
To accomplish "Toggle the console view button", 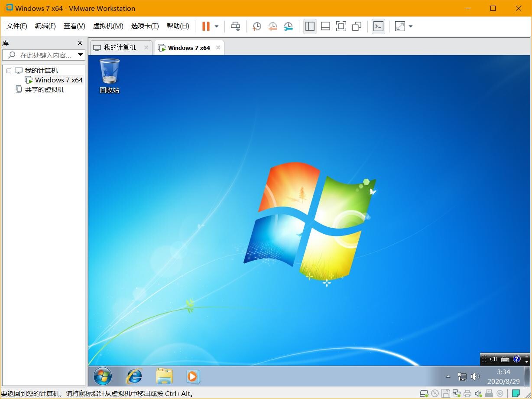I will click(378, 26).
